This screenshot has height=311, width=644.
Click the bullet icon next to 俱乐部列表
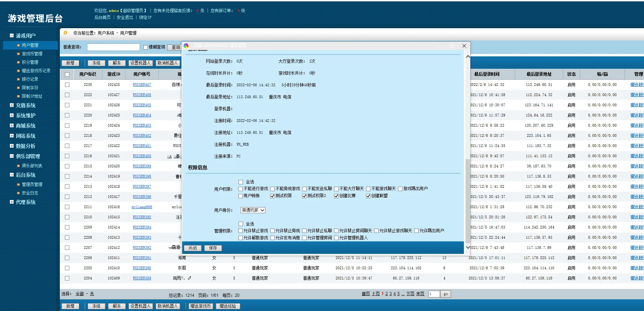[18, 166]
